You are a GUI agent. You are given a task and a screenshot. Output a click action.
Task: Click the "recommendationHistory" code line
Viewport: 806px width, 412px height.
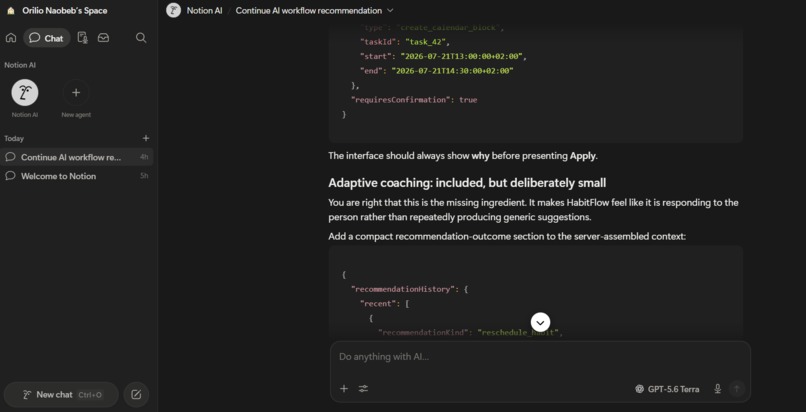coord(409,289)
